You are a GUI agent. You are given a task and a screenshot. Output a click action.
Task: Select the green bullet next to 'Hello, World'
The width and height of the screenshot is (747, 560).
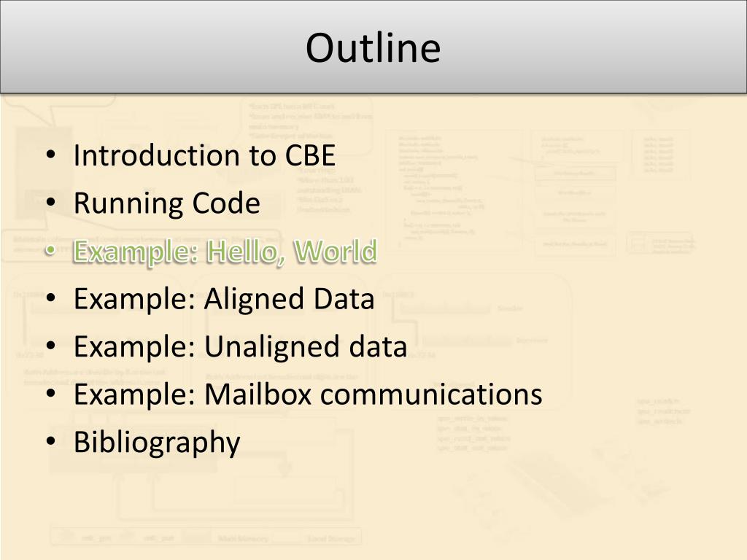pos(51,251)
